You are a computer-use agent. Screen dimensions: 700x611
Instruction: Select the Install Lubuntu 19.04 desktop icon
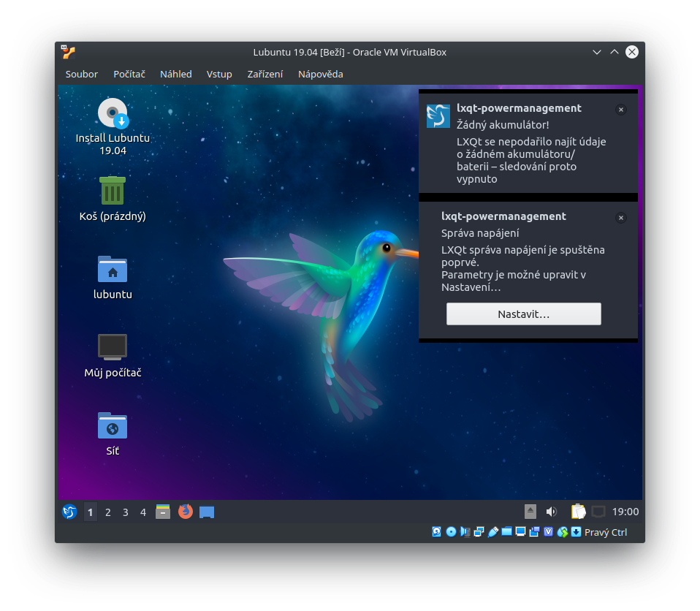click(112, 114)
